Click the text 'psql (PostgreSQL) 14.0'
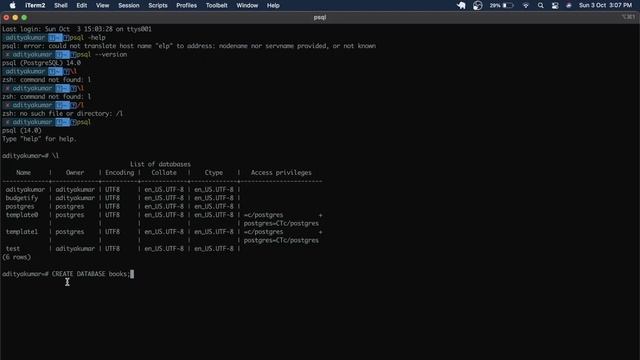This screenshot has width=640, height=360. click(42, 63)
